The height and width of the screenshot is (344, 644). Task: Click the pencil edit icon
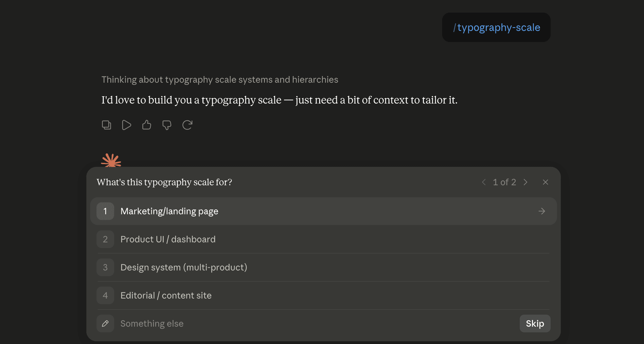click(x=105, y=323)
